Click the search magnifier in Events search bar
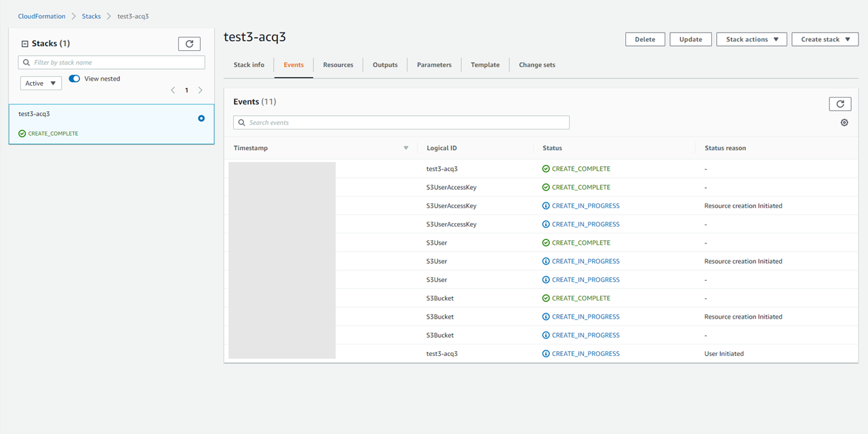 (x=242, y=122)
